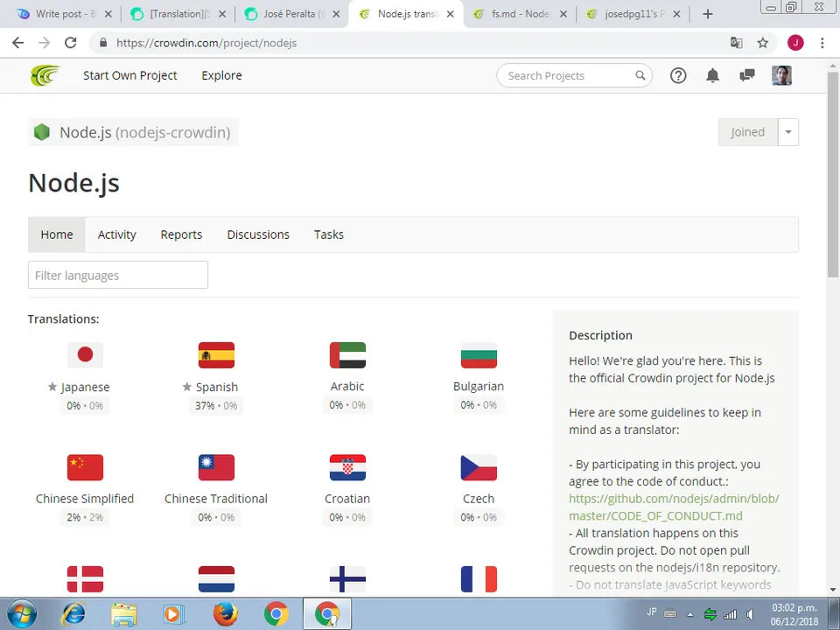The width and height of the screenshot is (840, 630).
Task: Click the search magnifier icon
Action: 640,75
